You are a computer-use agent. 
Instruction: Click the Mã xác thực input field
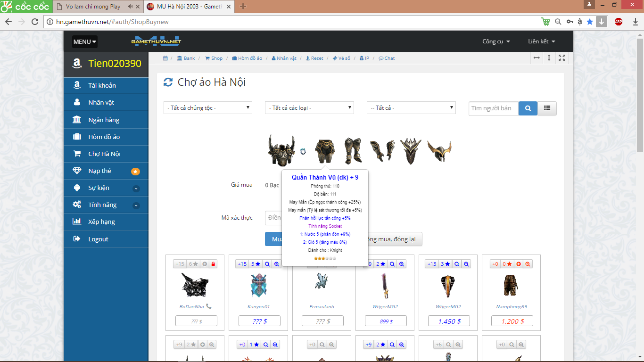(x=273, y=218)
